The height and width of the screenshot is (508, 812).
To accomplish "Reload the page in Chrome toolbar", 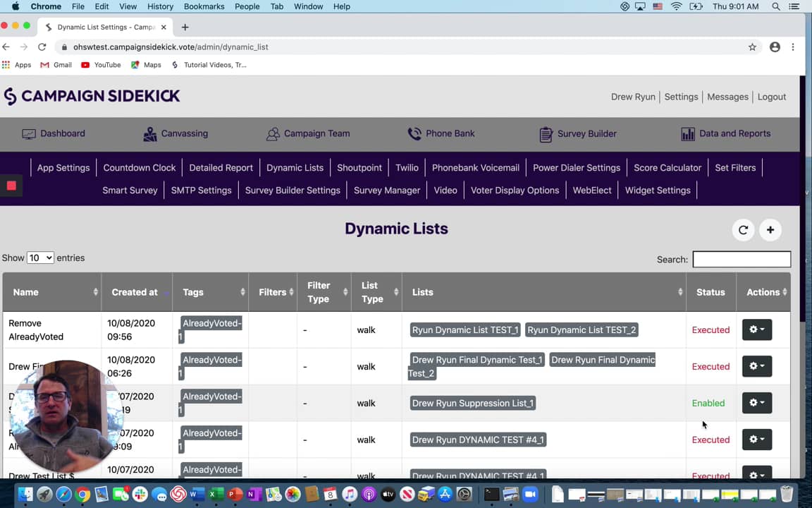I will click(42, 47).
